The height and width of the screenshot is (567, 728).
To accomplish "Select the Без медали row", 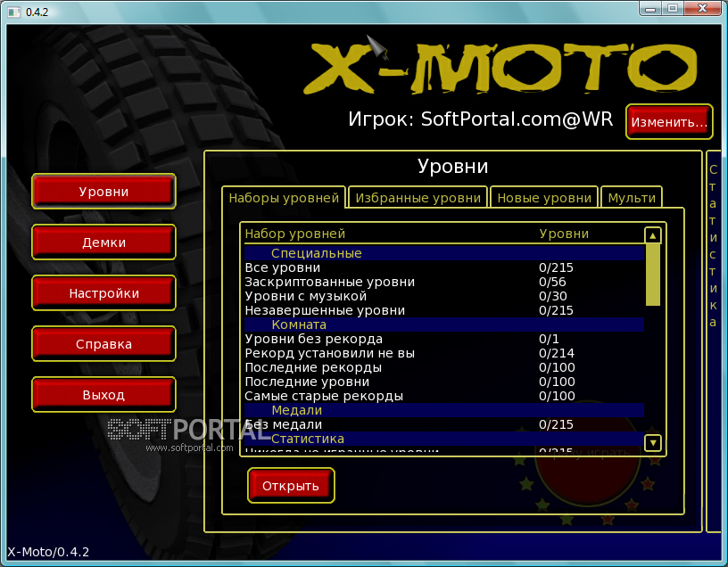I will point(444,424).
